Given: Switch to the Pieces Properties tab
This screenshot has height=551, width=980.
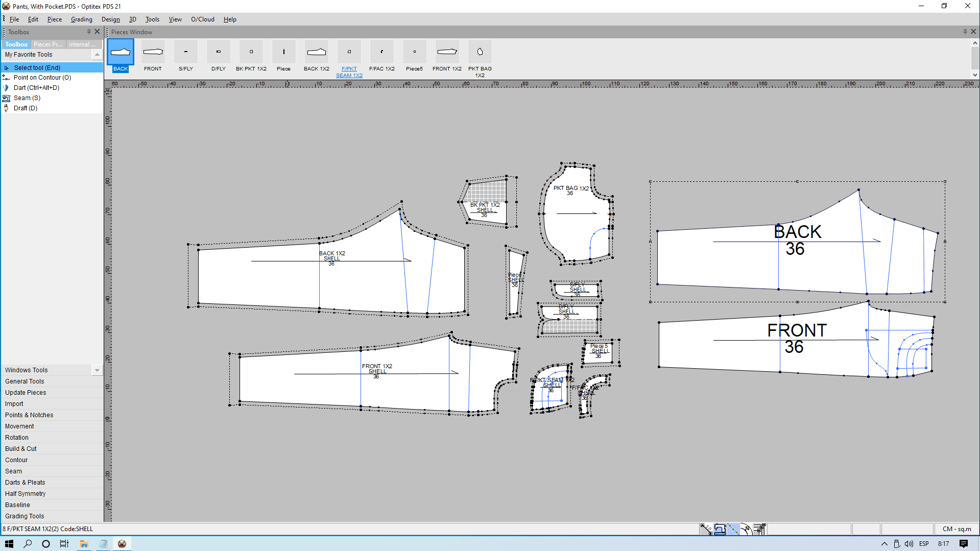Looking at the screenshot, I should (48, 44).
